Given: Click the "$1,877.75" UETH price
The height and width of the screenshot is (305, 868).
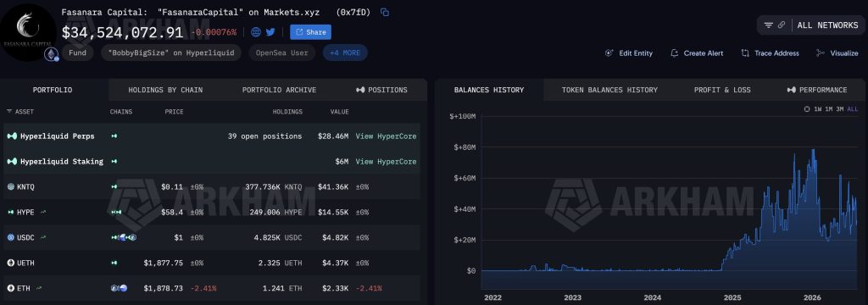Looking at the screenshot, I should (x=164, y=263).
